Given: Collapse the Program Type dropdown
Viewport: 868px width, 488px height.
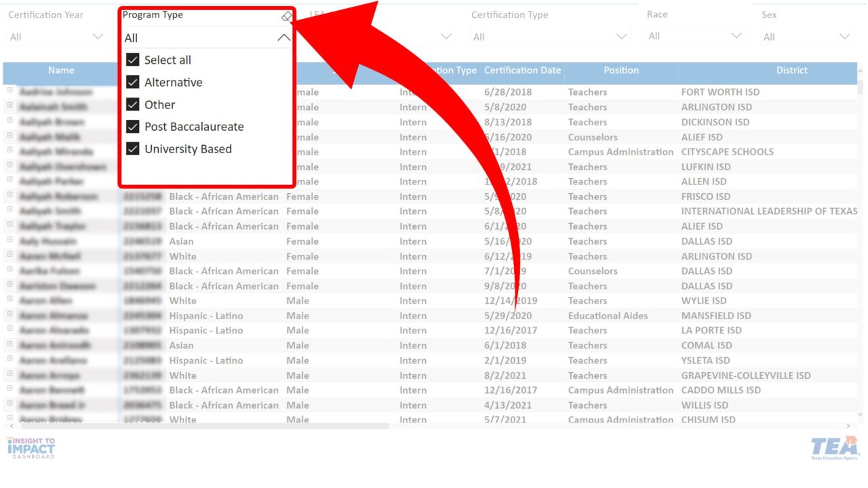Looking at the screenshot, I should click(283, 38).
